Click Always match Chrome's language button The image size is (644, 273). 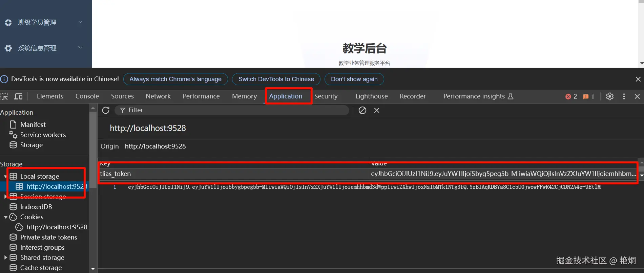[x=175, y=79]
